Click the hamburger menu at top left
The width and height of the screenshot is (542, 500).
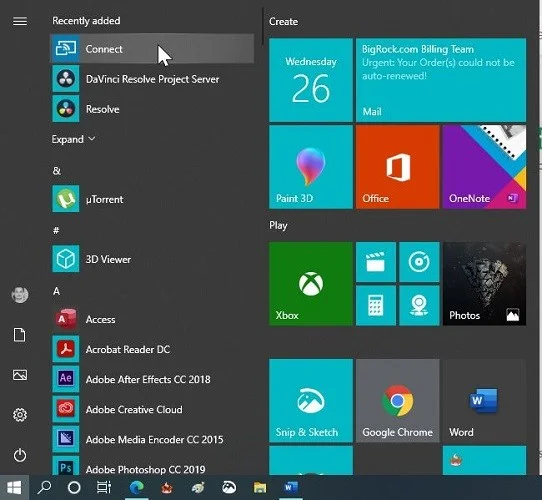point(20,21)
